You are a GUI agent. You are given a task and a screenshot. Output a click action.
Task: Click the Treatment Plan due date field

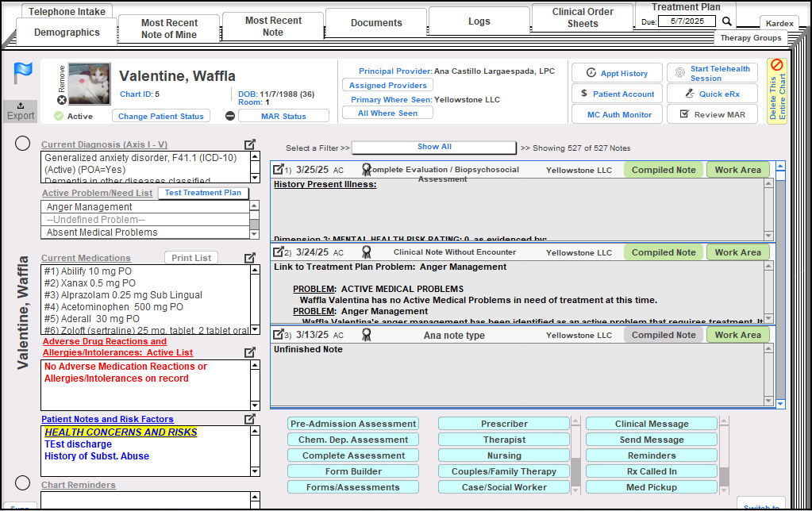(687, 21)
